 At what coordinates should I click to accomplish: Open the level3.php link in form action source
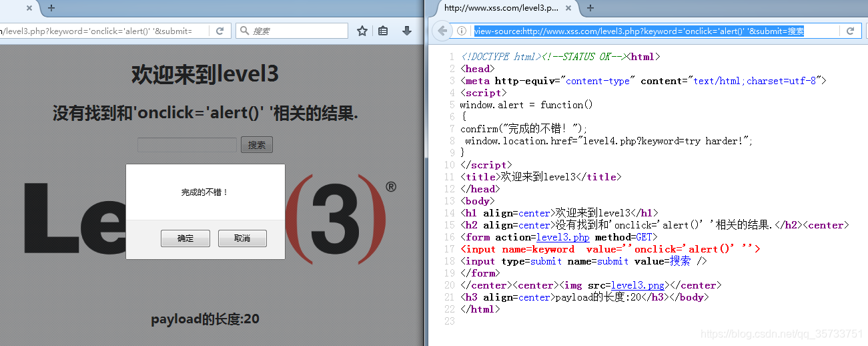(562, 237)
